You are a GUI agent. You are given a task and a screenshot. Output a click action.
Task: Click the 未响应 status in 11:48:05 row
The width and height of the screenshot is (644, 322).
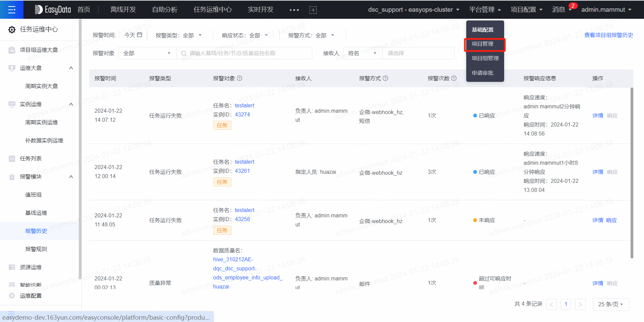(x=484, y=220)
